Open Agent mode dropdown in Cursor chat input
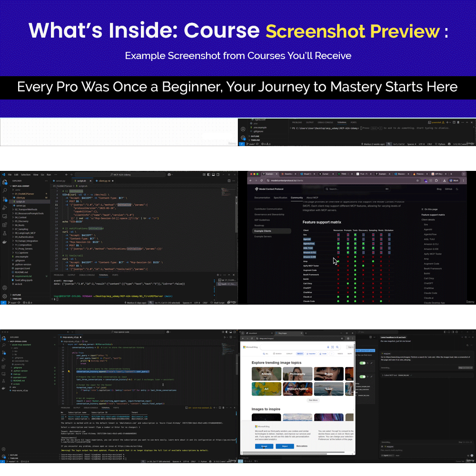This screenshot has width=476, height=476. (x=387, y=456)
